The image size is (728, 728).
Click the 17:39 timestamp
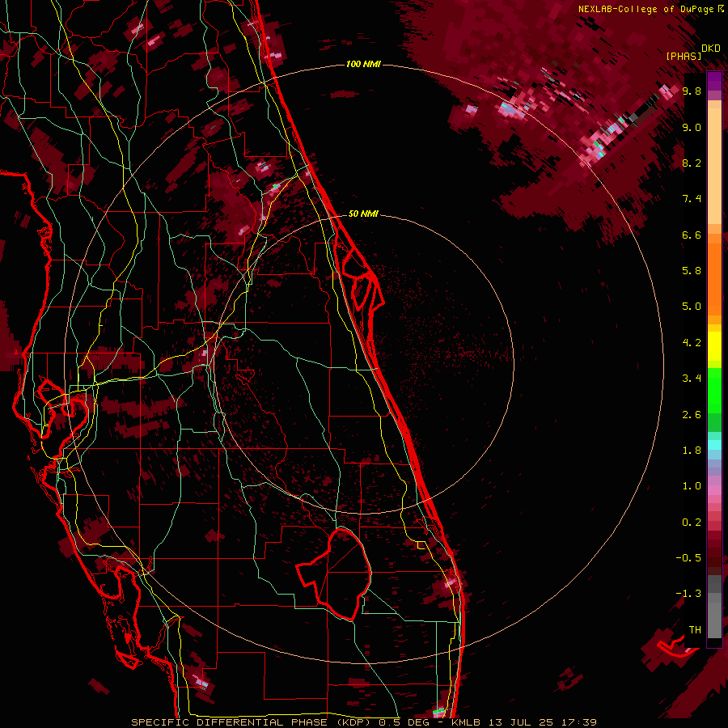tap(580, 722)
